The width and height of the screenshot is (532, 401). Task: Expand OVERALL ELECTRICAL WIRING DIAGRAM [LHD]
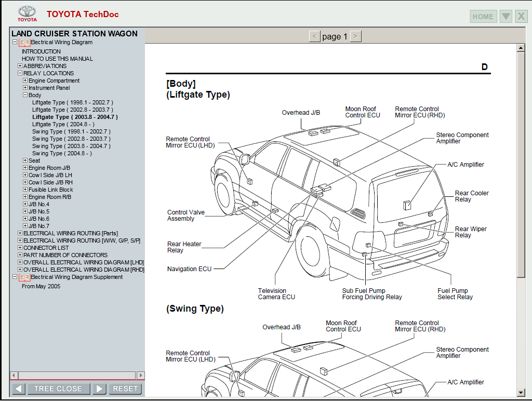click(x=20, y=262)
